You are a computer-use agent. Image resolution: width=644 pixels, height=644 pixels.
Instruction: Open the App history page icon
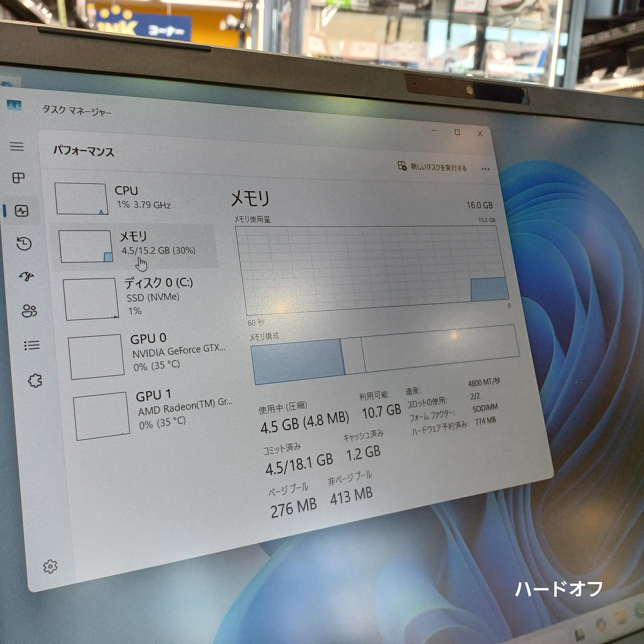24,244
